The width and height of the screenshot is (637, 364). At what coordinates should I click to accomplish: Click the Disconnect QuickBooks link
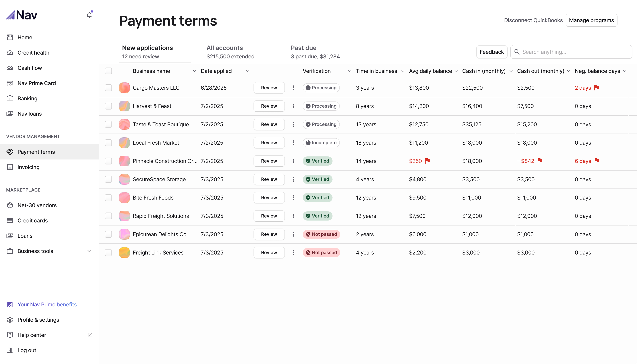[x=533, y=20]
